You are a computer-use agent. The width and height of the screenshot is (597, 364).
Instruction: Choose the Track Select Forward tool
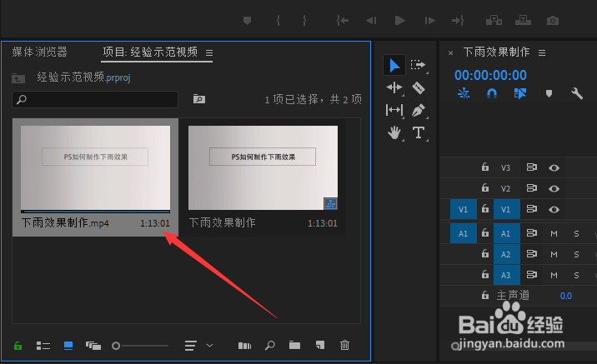coord(418,65)
